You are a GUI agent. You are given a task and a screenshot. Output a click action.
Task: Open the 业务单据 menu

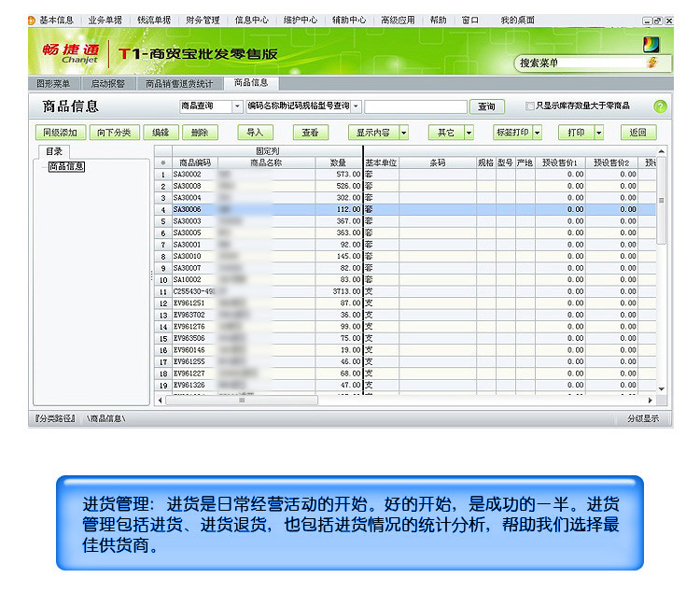(x=105, y=21)
